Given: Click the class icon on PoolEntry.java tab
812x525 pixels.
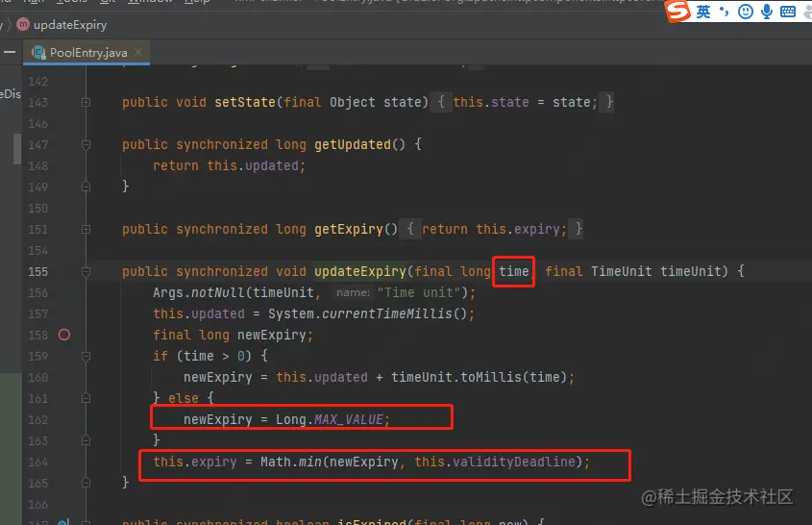Looking at the screenshot, I should click(x=38, y=52).
